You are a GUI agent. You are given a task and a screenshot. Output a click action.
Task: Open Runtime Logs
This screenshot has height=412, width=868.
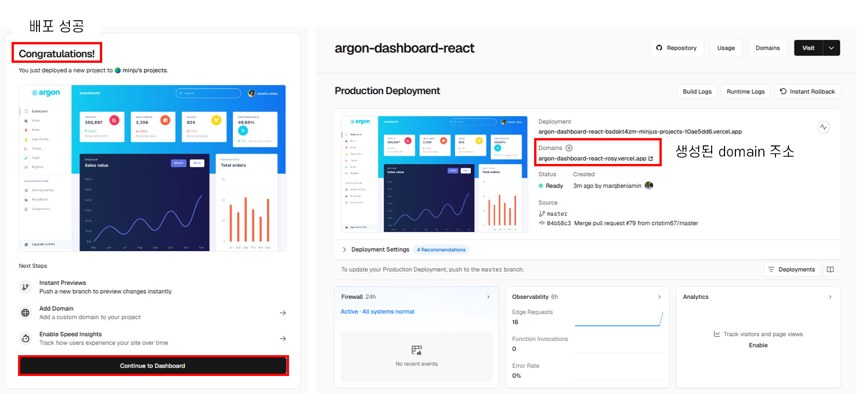[x=745, y=91]
